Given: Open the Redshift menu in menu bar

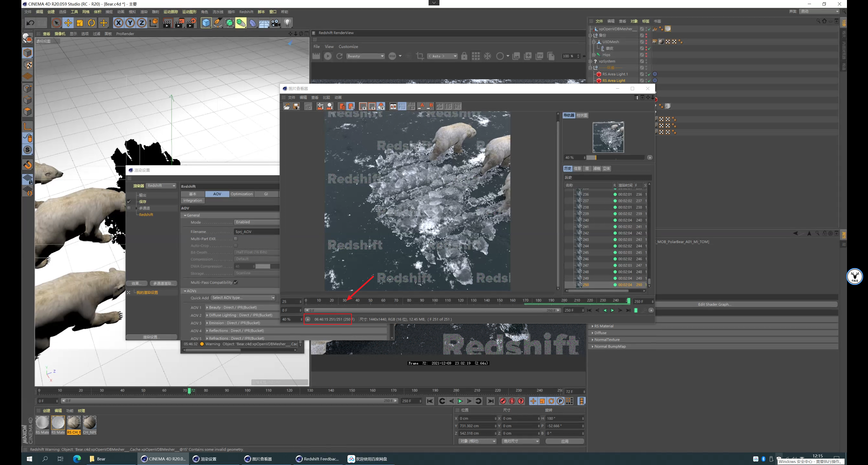Looking at the screenshot, I should click(x=246, y=12).
